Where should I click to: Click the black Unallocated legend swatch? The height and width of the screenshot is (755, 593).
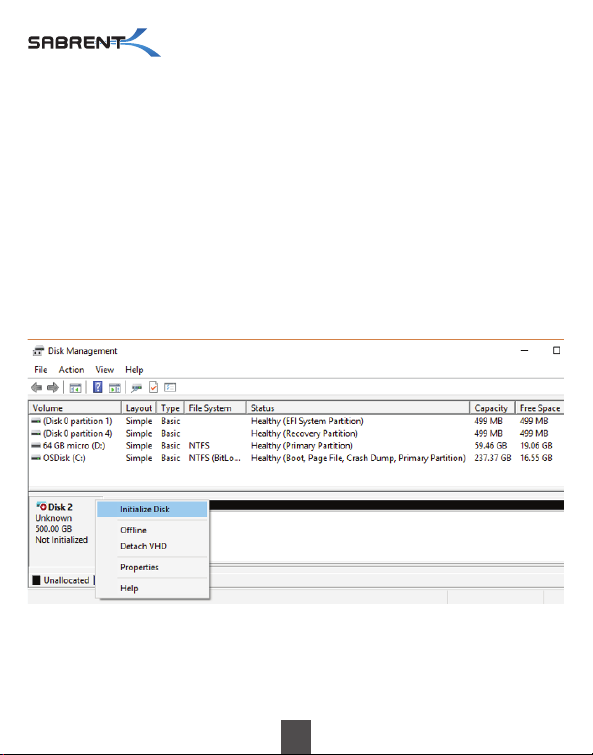click(x=36, y=580)
